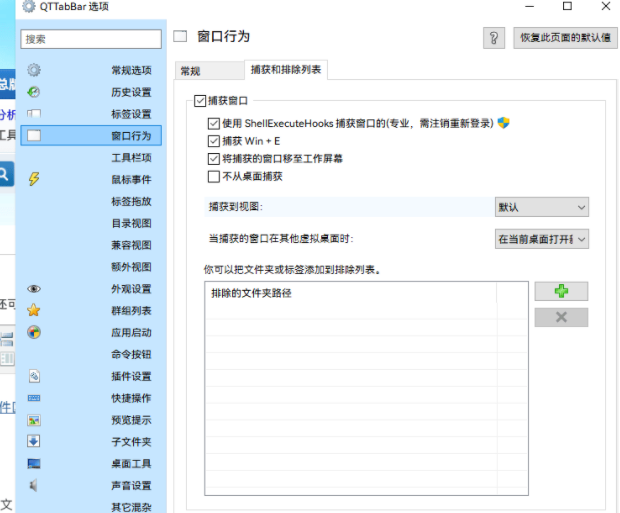
Task: Click the UAC shield icon after ShellExecuteHooks option
Action: click(x=503, y=123)
